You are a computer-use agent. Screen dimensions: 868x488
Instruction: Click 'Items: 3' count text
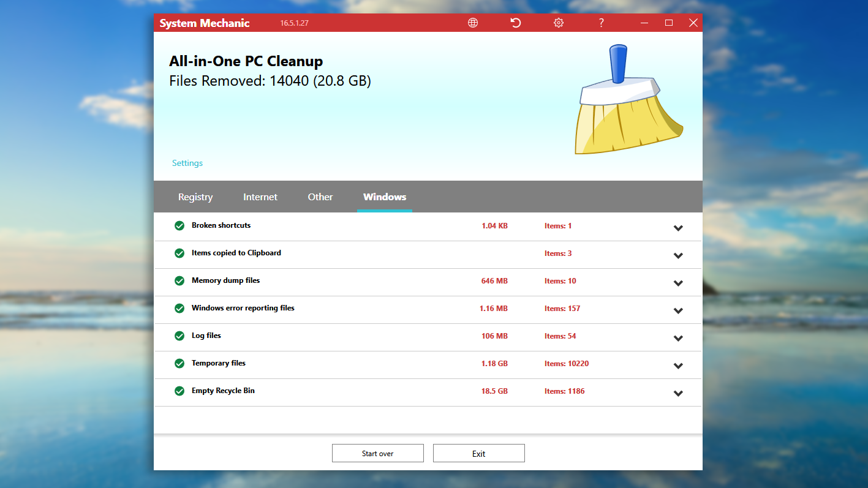tap(558, 253)
